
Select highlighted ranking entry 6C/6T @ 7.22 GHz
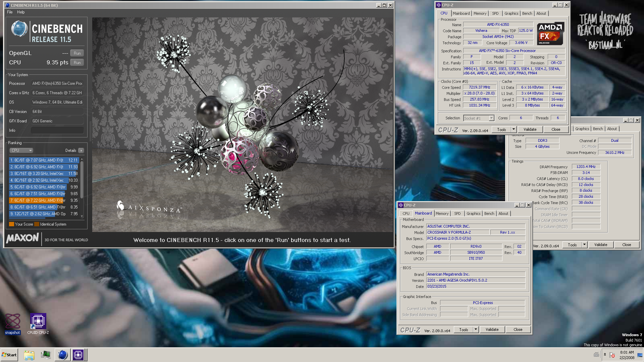(44, 200)
